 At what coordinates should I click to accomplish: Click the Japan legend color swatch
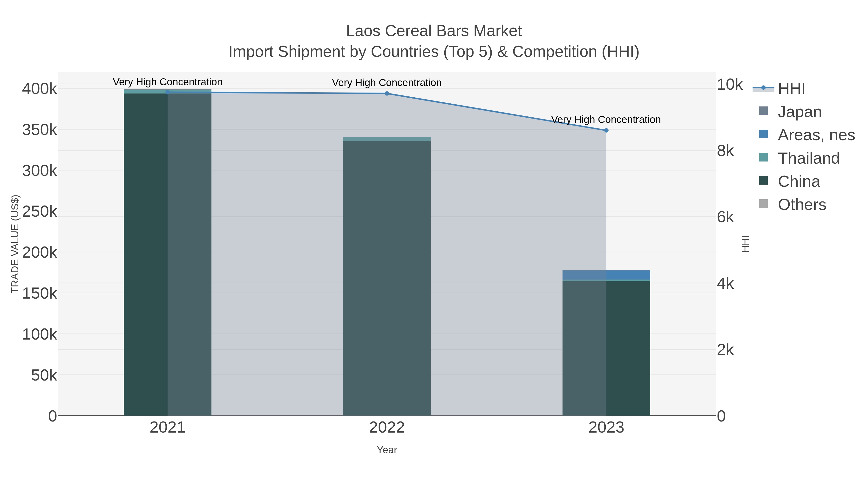(x=763, y=111)
